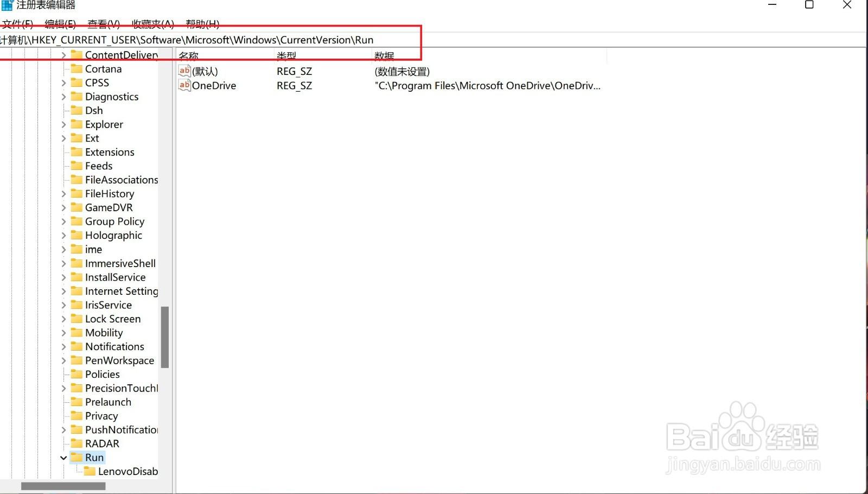This screenshot has height=494, width=868.
Task: Select the Ext folder icon
Action: point(76,138)
